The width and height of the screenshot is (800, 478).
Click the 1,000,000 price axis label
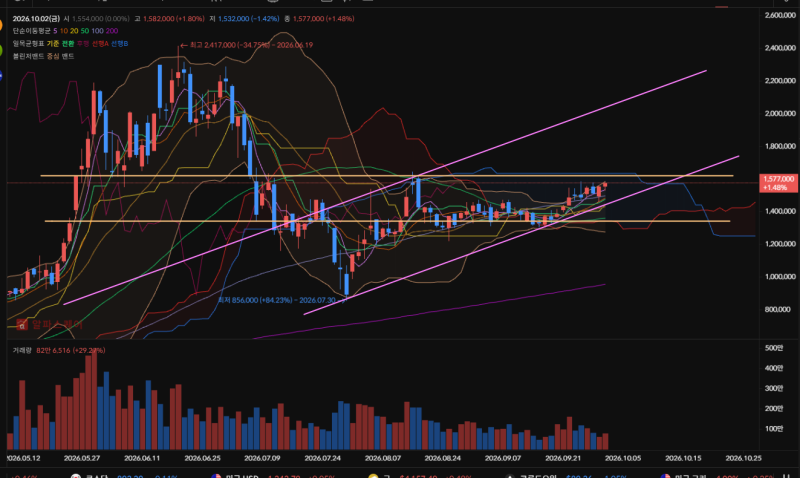tap(780, 276)
